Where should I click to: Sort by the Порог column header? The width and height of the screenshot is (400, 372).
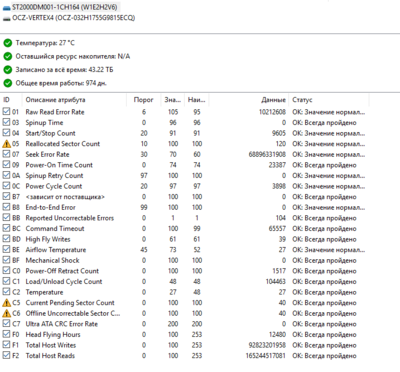tap(143, 100)
